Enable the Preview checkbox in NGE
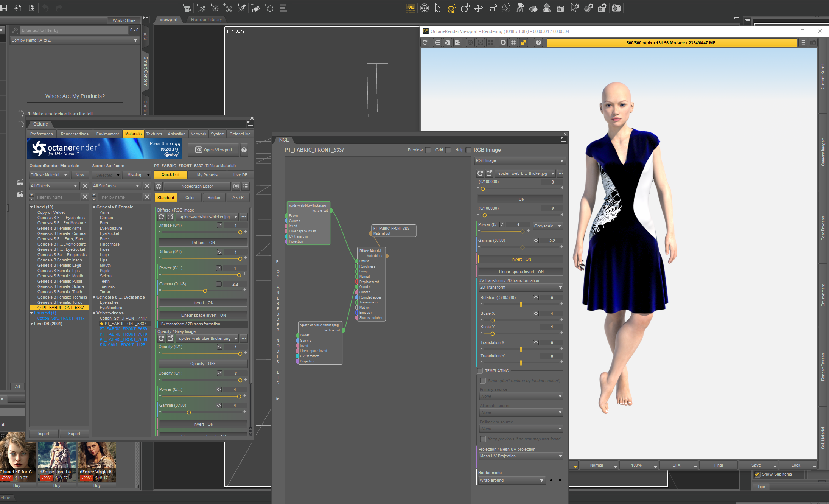Screen dimensions: 829x504 click(x=428, y=150)
